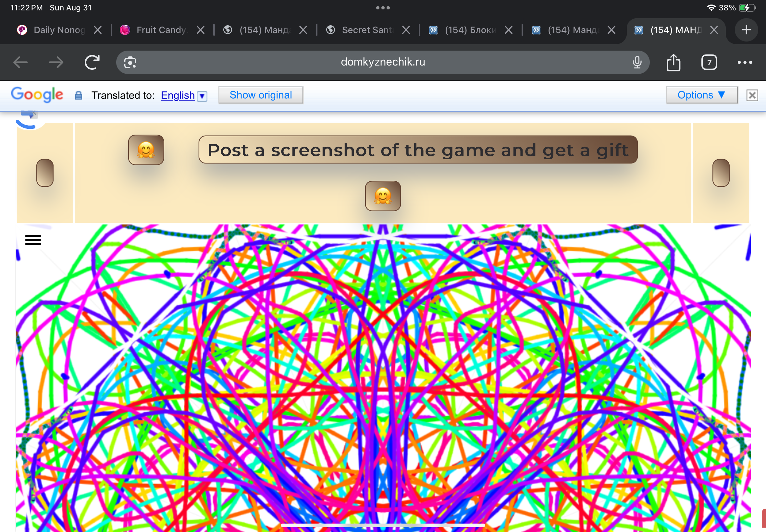Click the lock icon beside Translated to
The image size is (766, 532).
point(78,95)
